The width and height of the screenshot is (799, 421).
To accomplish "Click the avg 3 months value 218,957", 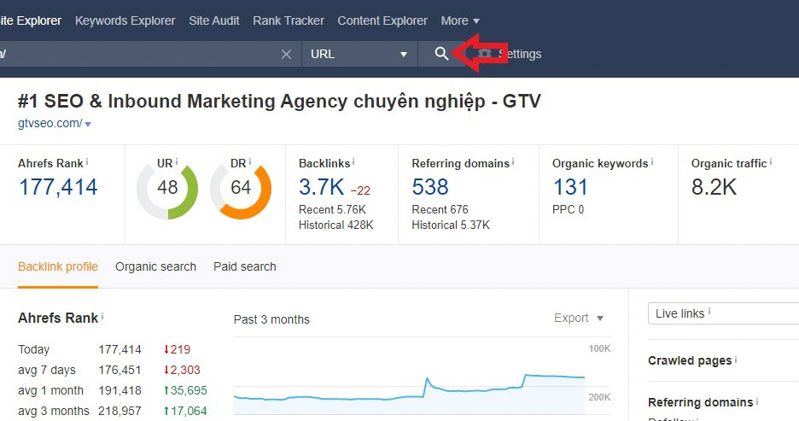I will click(x=120, y=411).
